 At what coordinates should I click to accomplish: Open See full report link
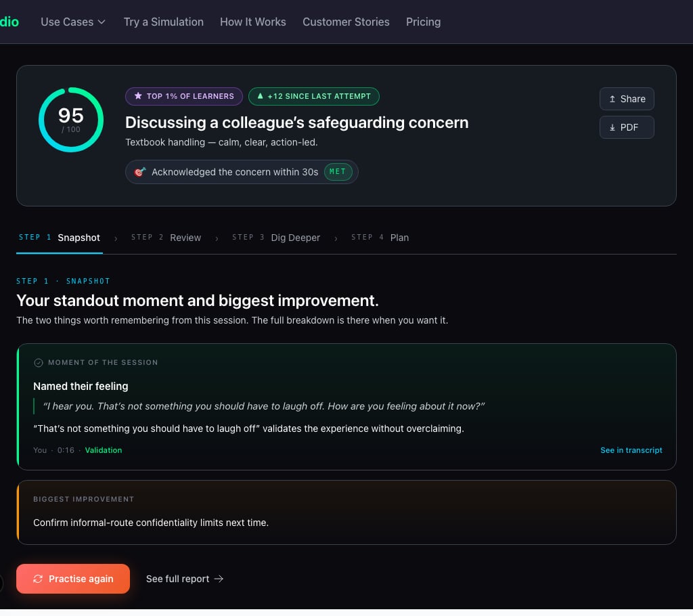(x=185, y=579)
